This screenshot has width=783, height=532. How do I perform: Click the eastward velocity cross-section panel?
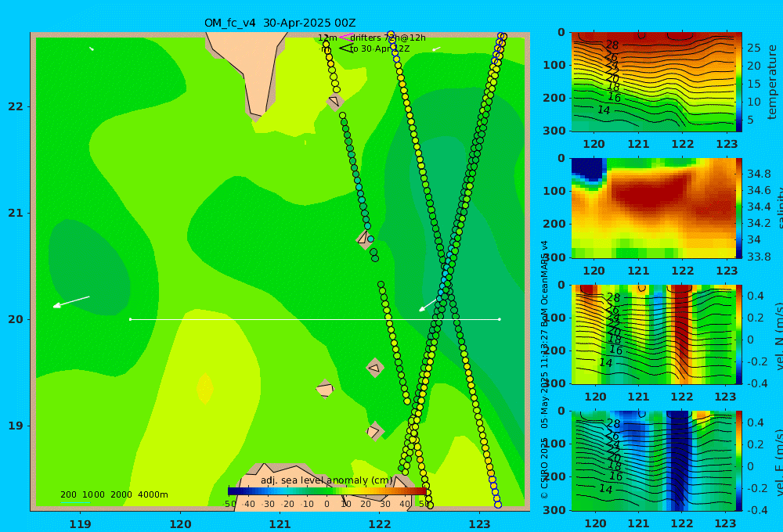pyautogui.click(x=653, y=461)
